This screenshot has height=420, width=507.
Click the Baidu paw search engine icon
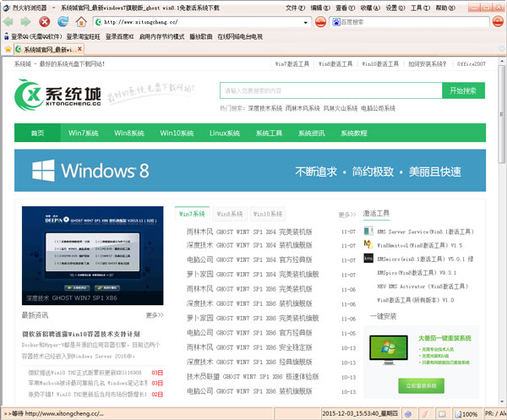(x=336, y=22)
